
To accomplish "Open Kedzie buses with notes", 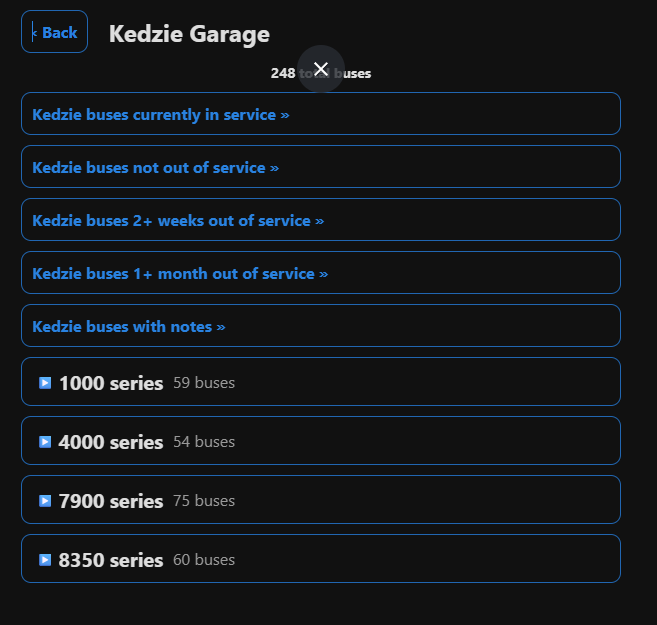I will point(321,325).
